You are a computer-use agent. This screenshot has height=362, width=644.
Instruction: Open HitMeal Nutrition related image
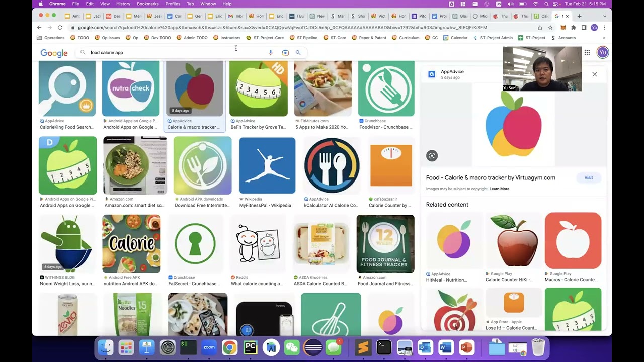454,241
